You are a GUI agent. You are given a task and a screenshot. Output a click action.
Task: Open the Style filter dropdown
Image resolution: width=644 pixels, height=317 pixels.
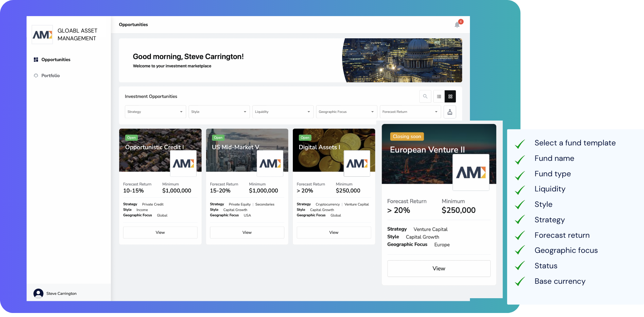coord(219,112)
